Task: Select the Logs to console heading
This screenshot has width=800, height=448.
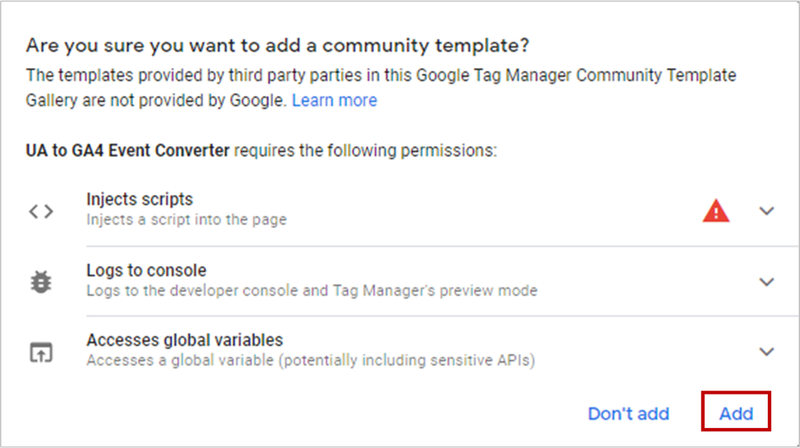Action: pos(146,270)
